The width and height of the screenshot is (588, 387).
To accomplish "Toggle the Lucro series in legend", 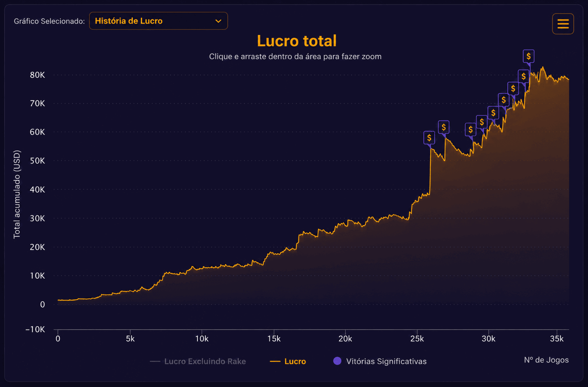I will coord(288,362).
